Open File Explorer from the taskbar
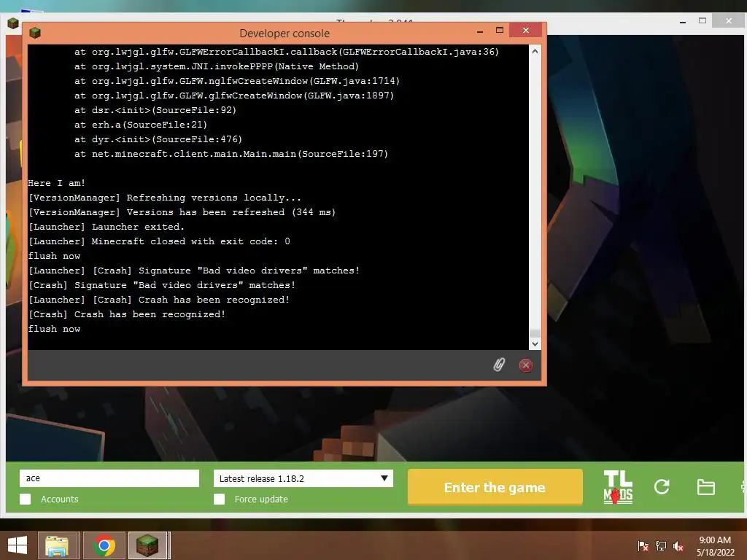Viewport: 747px width, 560px height. [x=57, y=545]
